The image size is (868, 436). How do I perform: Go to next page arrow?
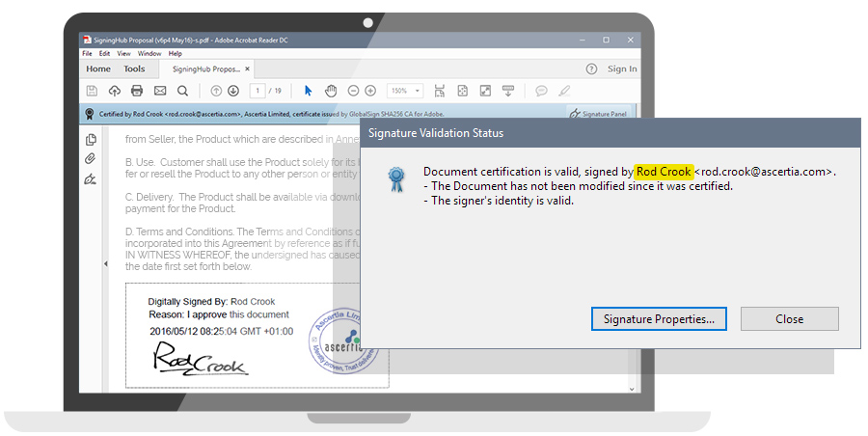coord(233,91)
